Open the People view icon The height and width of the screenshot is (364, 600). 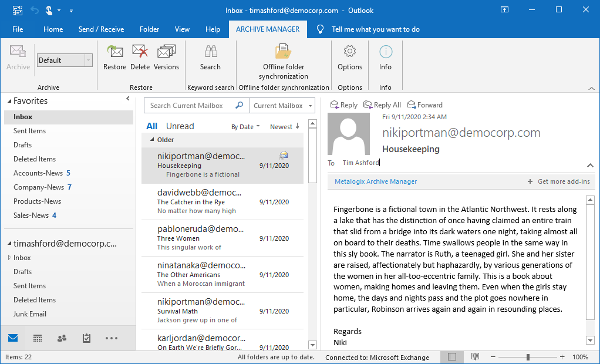[x=62, y=338]
